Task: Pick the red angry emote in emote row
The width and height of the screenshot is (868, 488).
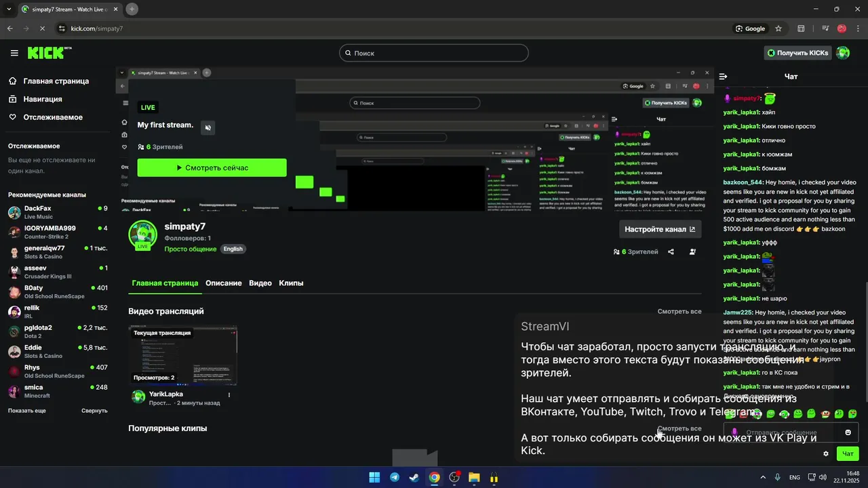Action: click(x=743, y=413)
